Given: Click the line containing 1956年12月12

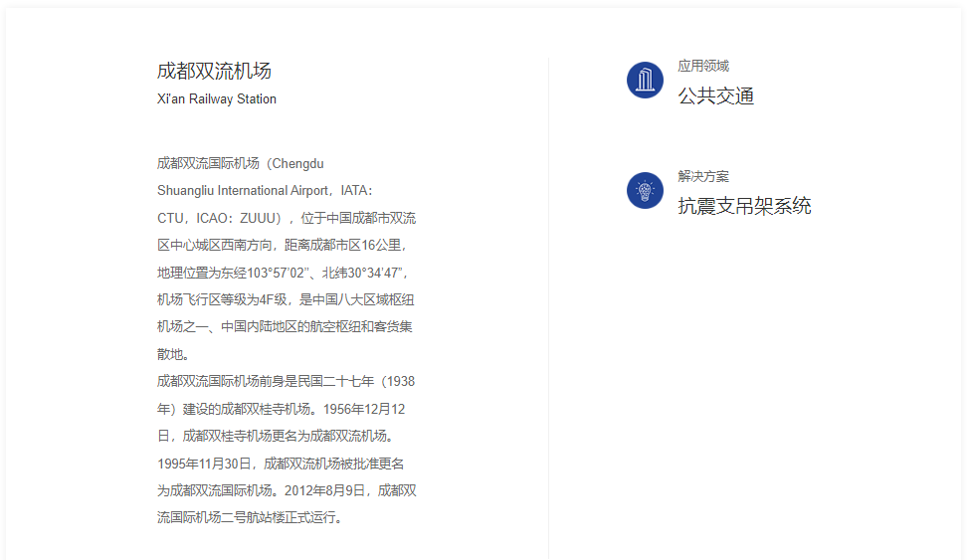Looking at the screenshot, I should [282, 410].
